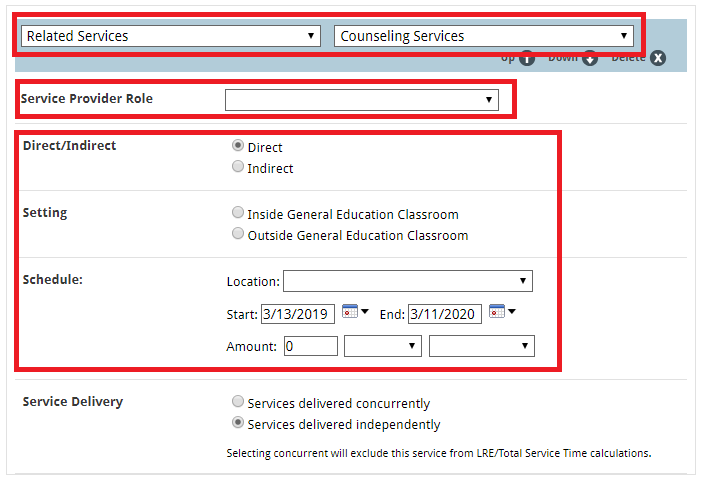The image size is (716, 483).
Task: Open the Related Services dropdown
Action: (x=171, y=36)
